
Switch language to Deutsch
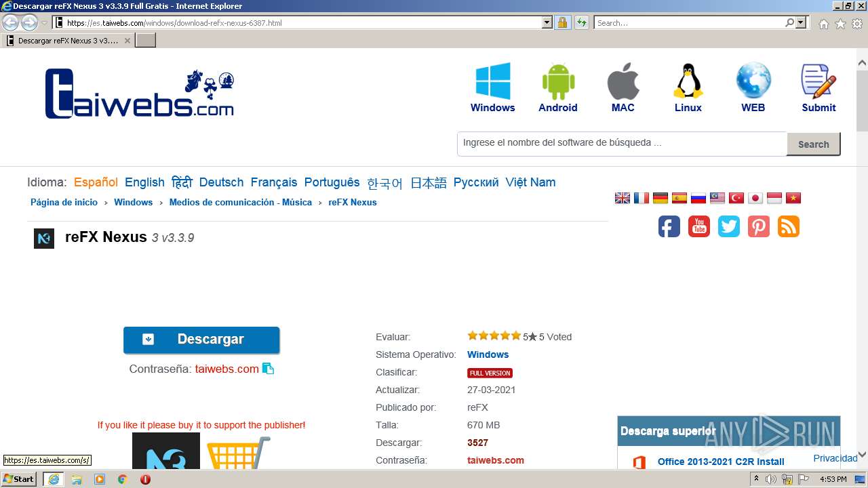221,182
